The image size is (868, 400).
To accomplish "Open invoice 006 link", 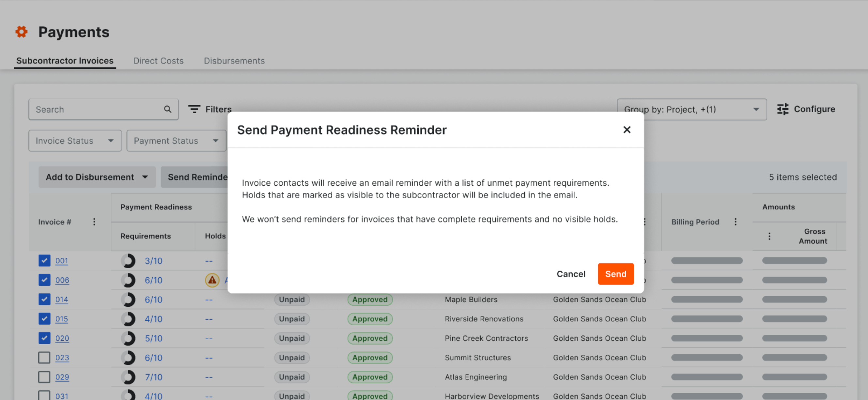I will click(x=62, y=280).
